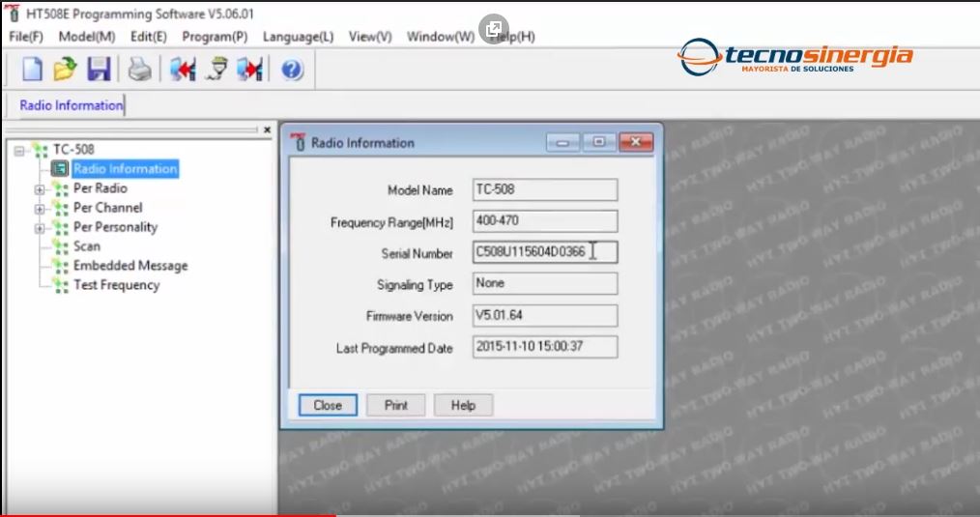Open the Window(W) menu
Image resolution: width=980 pixels, height=517 pixels.
click(441, 37)
